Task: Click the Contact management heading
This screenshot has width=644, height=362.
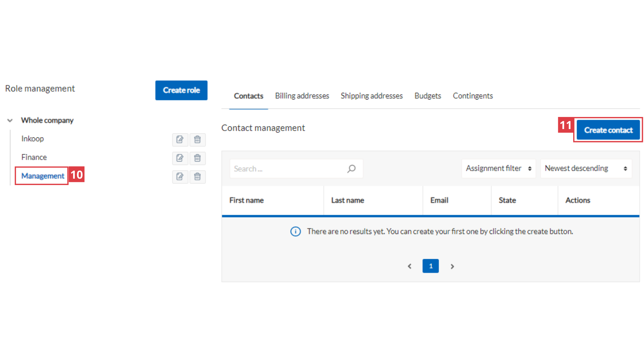Action: point(263,128)
